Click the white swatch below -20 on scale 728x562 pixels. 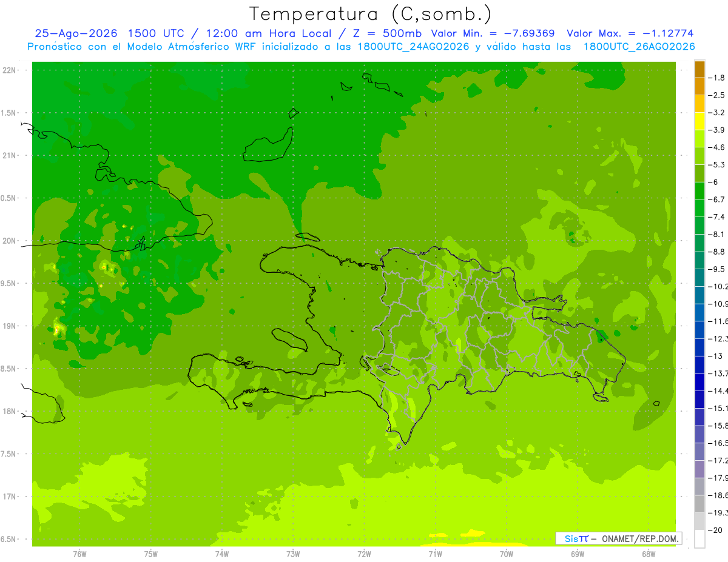point(699,539)
